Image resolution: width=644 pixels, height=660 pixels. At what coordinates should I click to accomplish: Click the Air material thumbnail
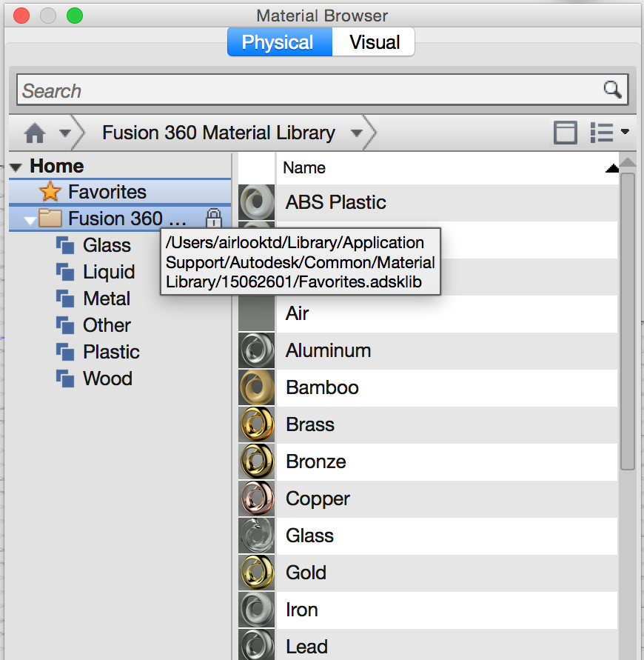(257, 313)
